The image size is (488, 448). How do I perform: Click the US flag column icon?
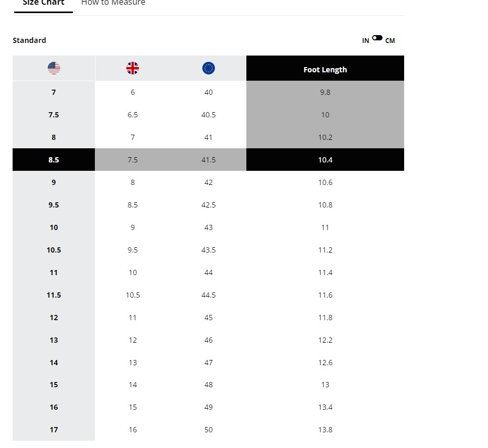click(x=54, y=68)
